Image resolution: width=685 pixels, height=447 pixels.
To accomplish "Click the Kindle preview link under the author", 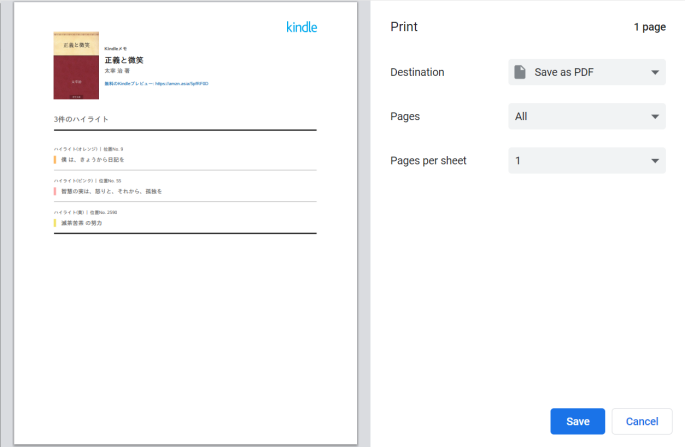I will [x=156, y=83].
